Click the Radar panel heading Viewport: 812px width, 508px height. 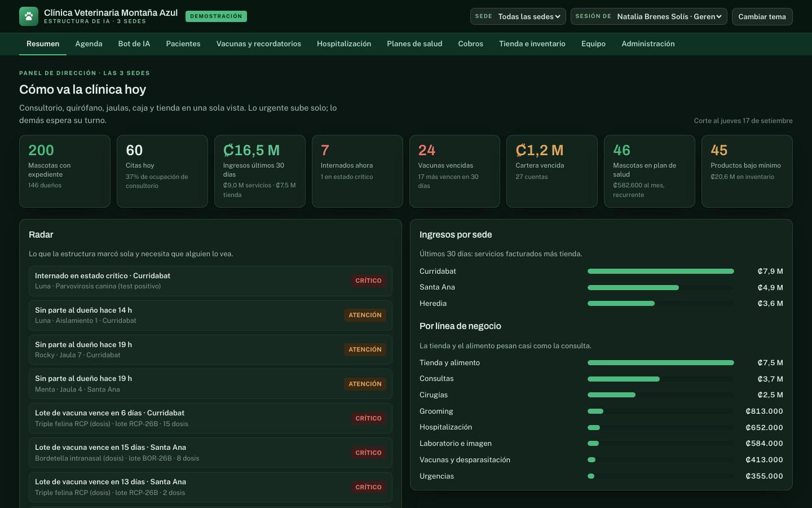pos(41,235)
